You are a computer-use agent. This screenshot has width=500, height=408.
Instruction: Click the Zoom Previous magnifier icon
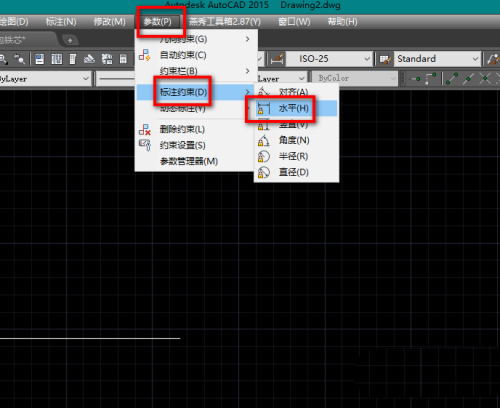[x=19, y=59]
